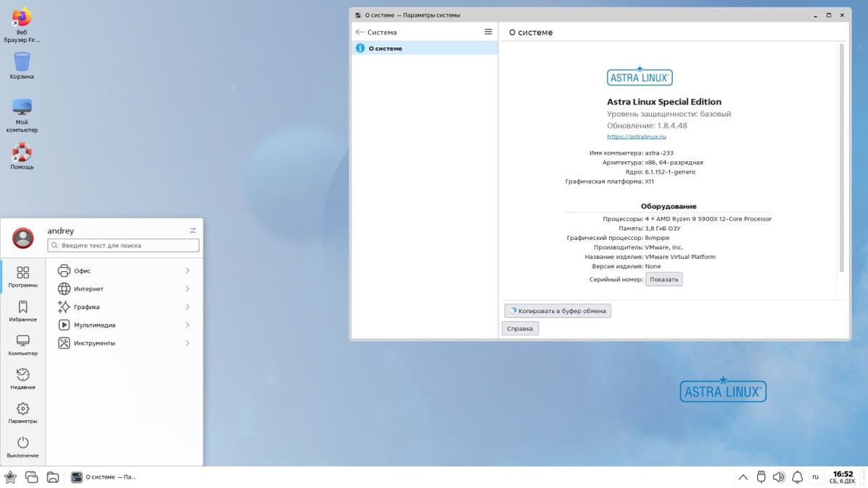Open Выключение power options
Viewport: 868px width, 488px height.
coord(23,447)
